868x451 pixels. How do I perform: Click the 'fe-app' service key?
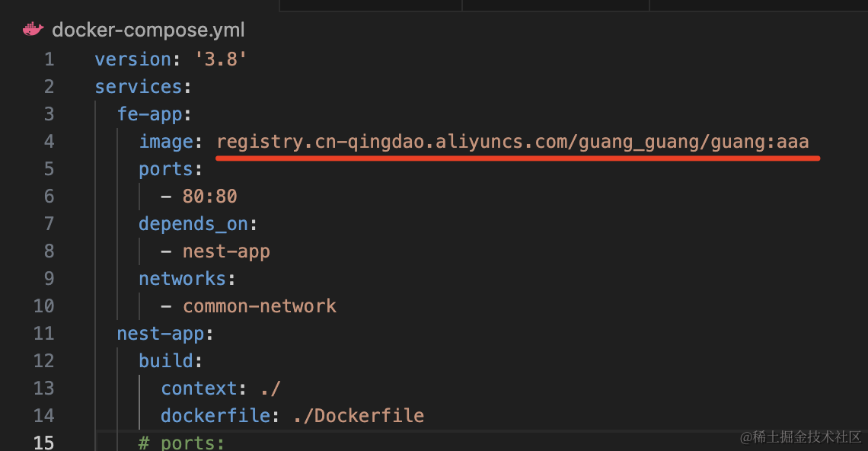pos(149,114)
